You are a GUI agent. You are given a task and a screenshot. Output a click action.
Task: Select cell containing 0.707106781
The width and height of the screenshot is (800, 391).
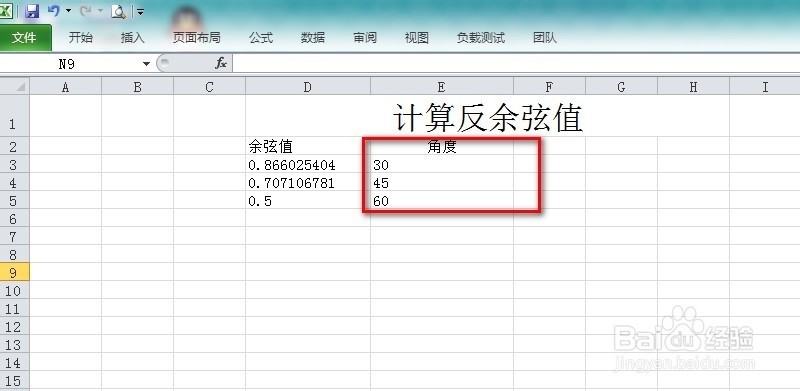[x=308, y=182]
